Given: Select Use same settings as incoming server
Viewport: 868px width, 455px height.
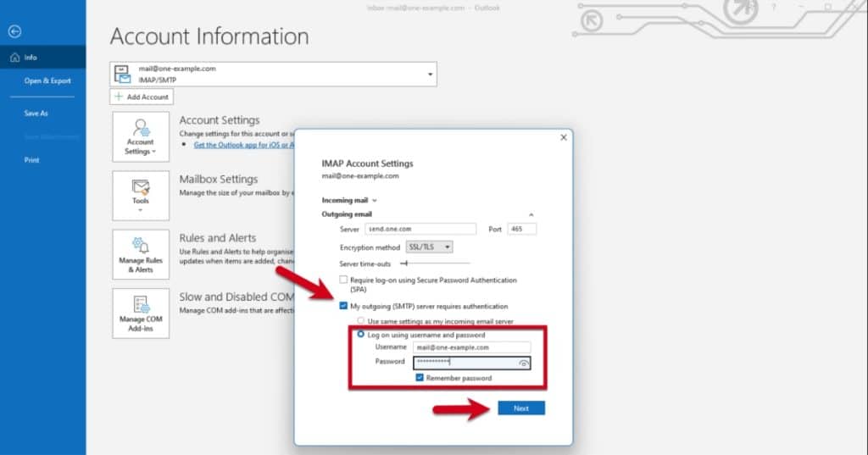Looking at the screenshot, I should (x=361, y=321).
